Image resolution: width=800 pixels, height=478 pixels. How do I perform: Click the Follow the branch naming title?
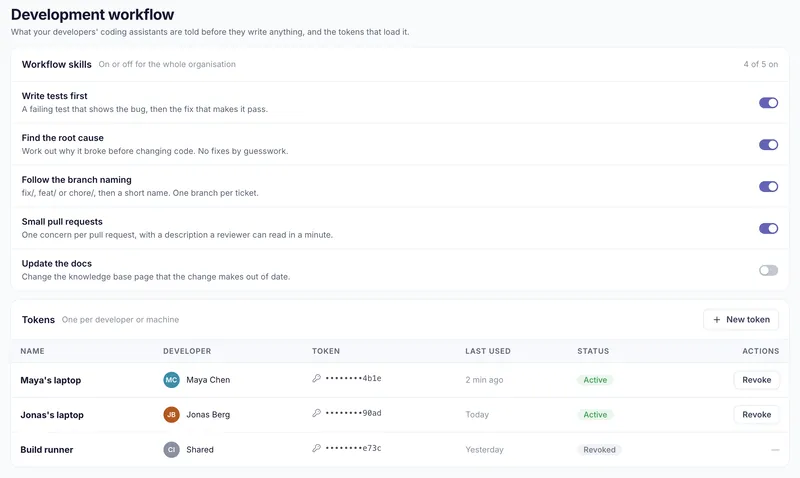[77, 180]
